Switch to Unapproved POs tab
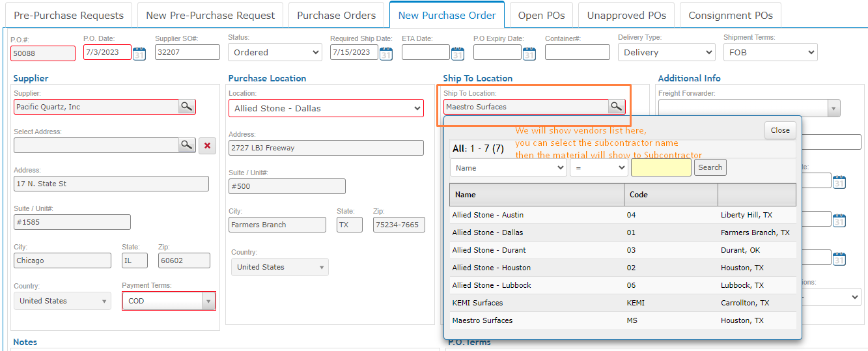Viewport: 868px width, 351px height. coord(626,15)
